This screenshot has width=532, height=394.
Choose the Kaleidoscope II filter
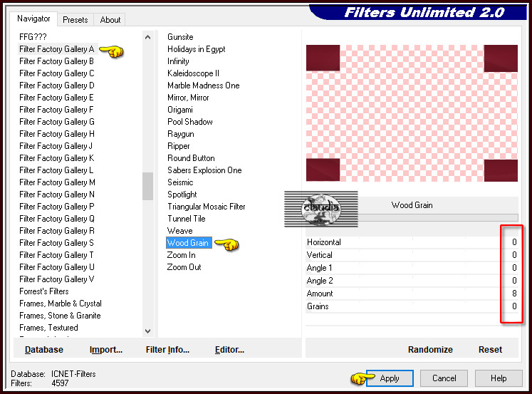tap(193, 73)
